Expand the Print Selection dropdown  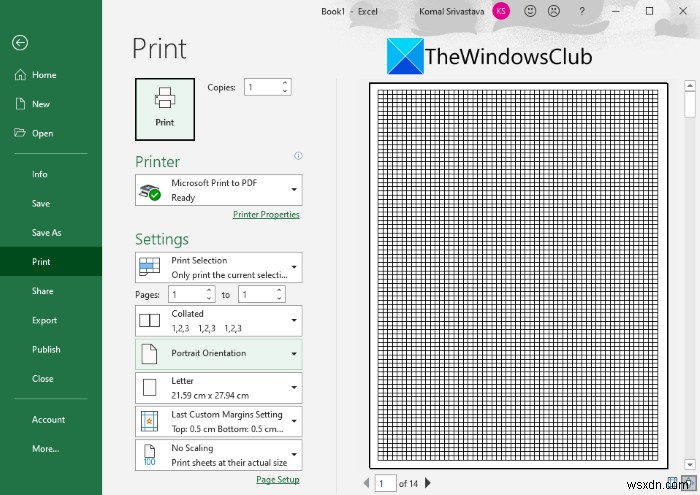click(x=219, y=267)
